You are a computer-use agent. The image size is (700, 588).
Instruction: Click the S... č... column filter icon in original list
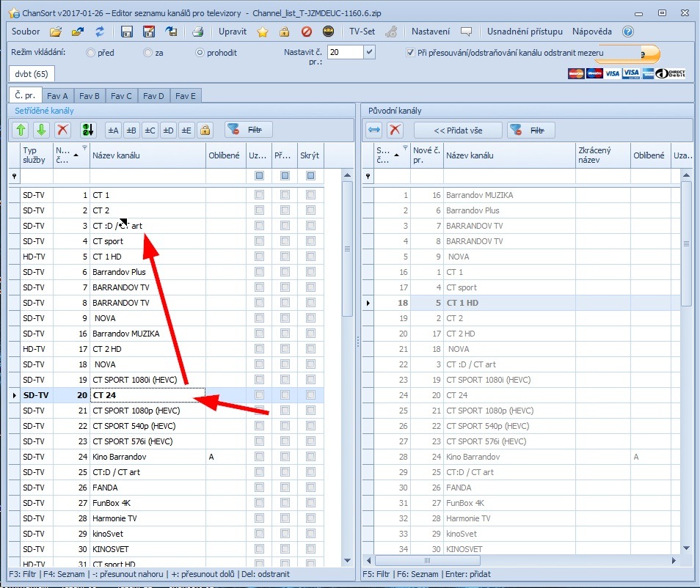click(405, 147)
